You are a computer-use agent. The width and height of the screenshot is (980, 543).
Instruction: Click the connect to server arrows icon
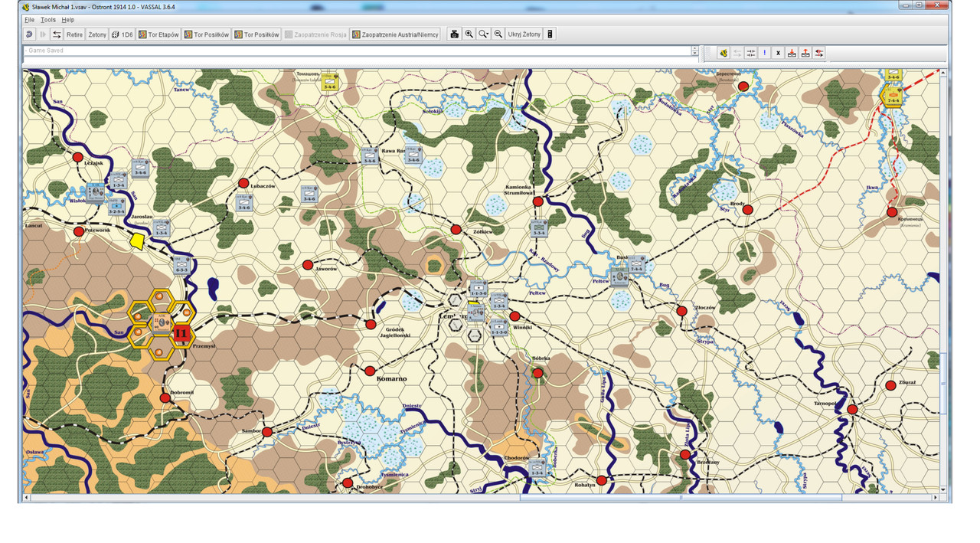(x=57, y=34)
